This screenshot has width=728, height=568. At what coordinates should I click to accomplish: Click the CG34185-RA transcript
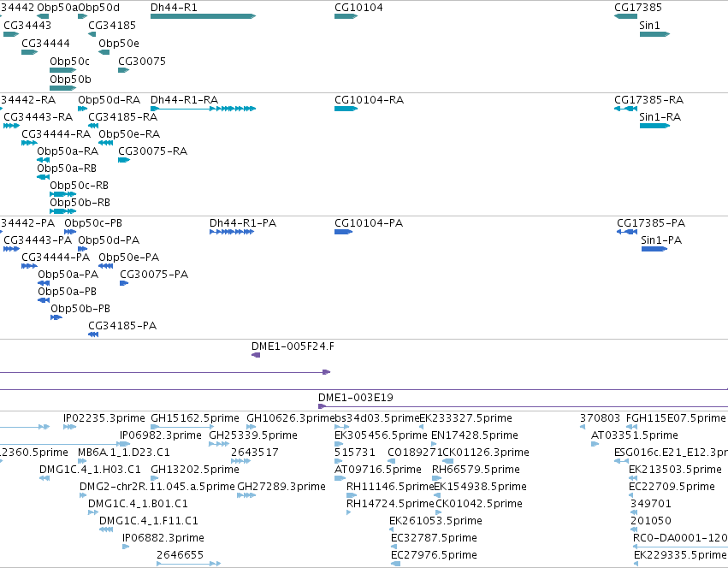[x=93, y=126]
